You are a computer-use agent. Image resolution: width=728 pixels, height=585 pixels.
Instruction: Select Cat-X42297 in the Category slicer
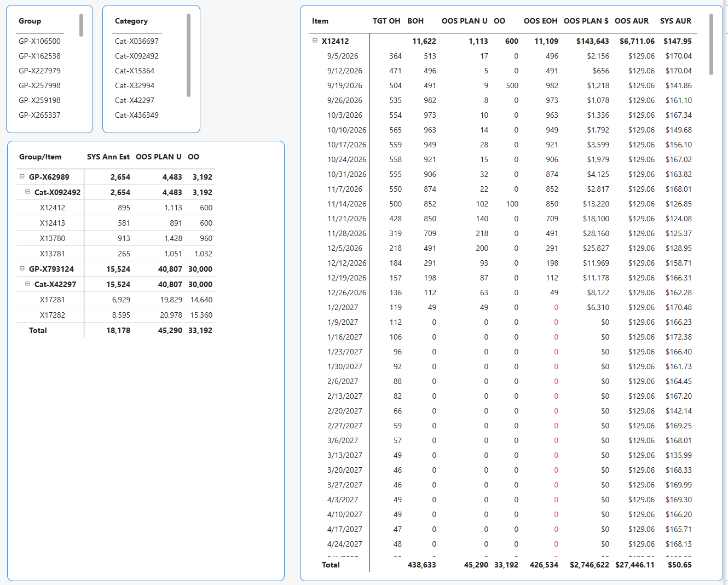(135, 100)
